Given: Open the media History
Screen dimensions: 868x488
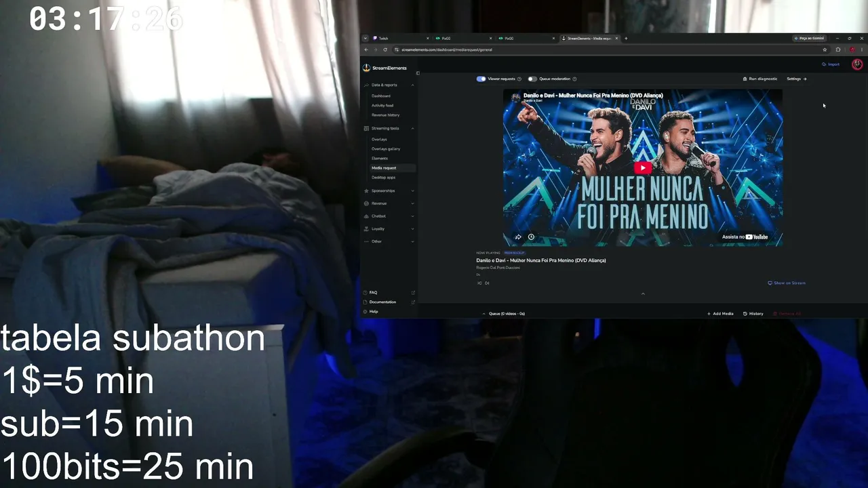Looking at the screenshot, I should 753,314.
